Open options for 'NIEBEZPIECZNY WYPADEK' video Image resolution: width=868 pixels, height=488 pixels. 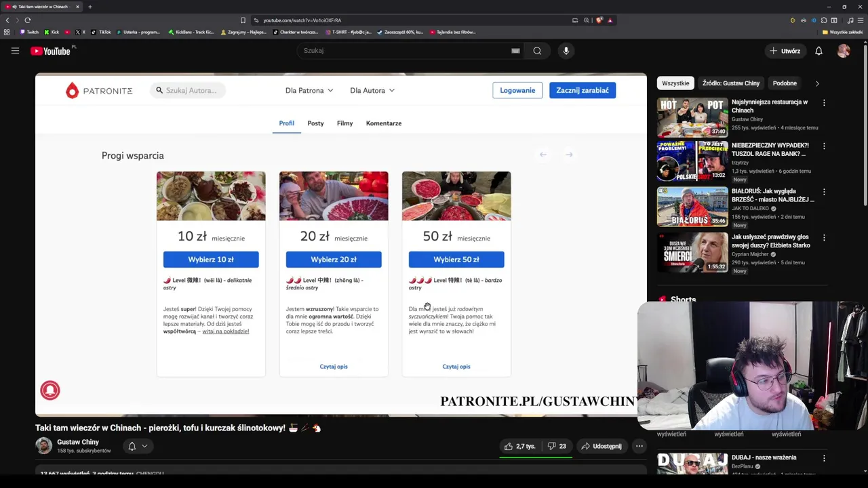pyautogui.click(x=824, y=146)
